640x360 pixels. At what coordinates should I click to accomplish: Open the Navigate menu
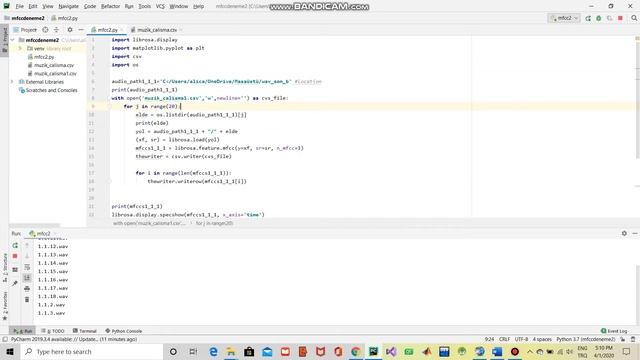click(x=69, y=7)
